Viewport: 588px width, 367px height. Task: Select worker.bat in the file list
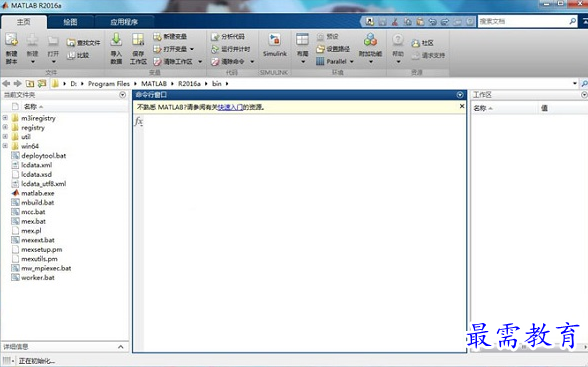click(x=38, y=277)
